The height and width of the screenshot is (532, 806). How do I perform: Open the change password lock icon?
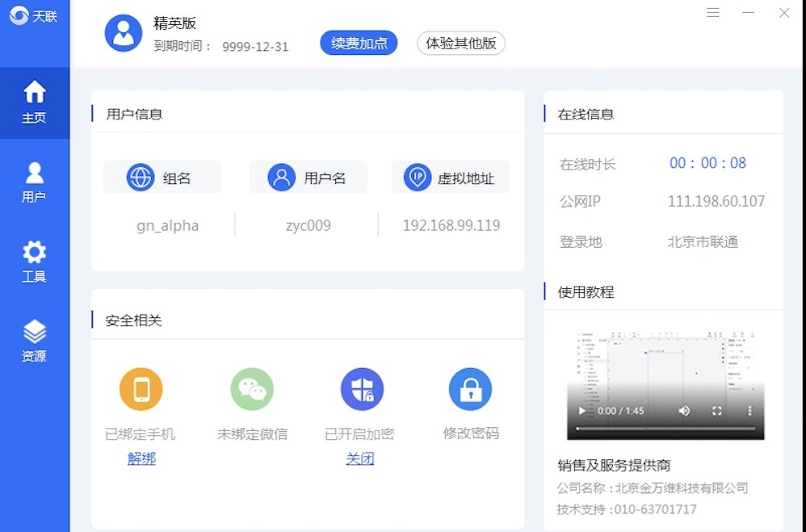[x=470, y=389]
